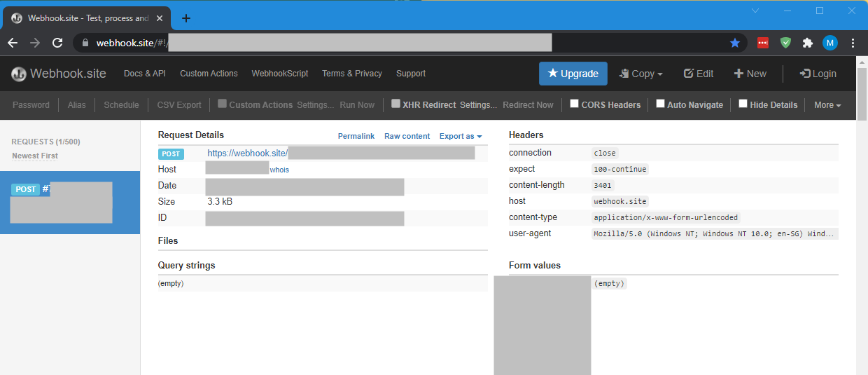Toggle the Custom Actions checkbox
This screenshot has height=375, width=868.
coord(222,104)
